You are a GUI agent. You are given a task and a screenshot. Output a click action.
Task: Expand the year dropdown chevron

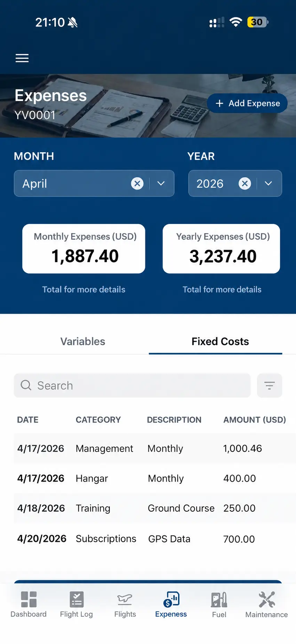pos(269,184)
